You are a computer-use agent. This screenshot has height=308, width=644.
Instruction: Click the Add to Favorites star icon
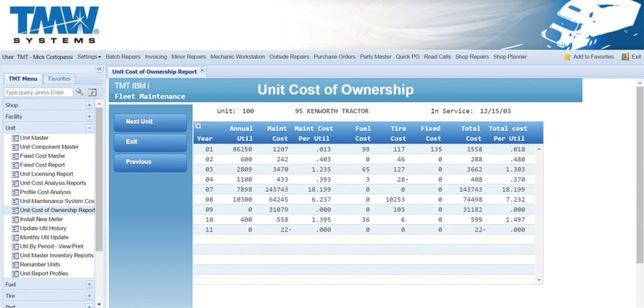tap(567, 57)
